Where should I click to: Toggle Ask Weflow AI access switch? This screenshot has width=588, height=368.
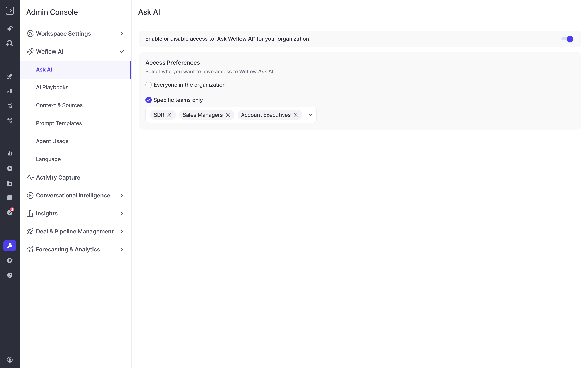(567, 39)
